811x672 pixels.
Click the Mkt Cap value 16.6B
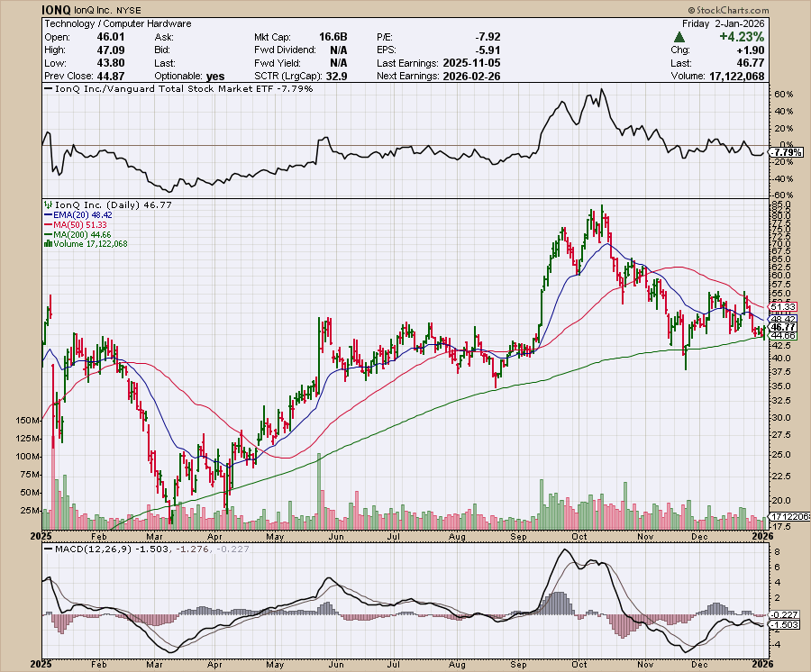333,37
